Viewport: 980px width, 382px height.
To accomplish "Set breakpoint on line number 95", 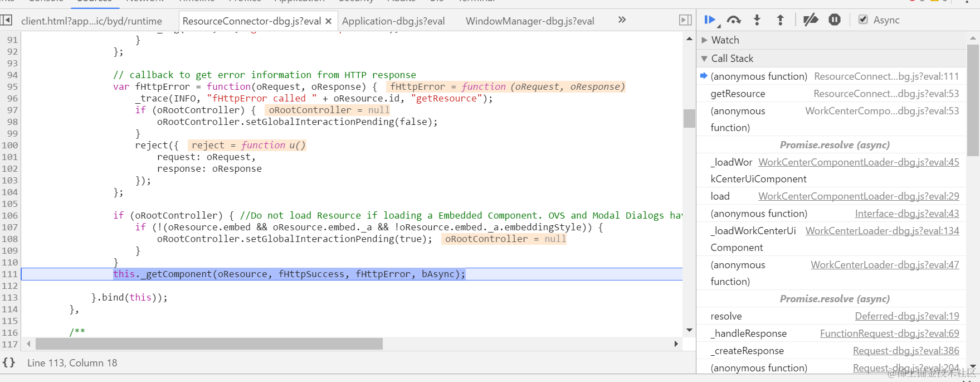I will 12,86.
